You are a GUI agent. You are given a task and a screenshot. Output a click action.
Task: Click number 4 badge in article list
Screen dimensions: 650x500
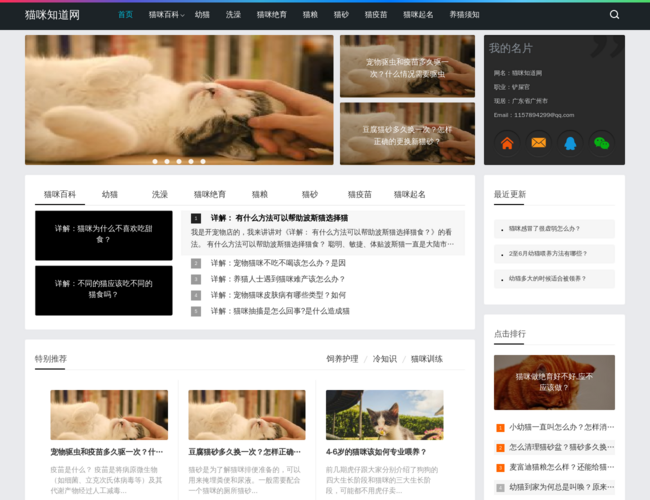coord(196,295)
